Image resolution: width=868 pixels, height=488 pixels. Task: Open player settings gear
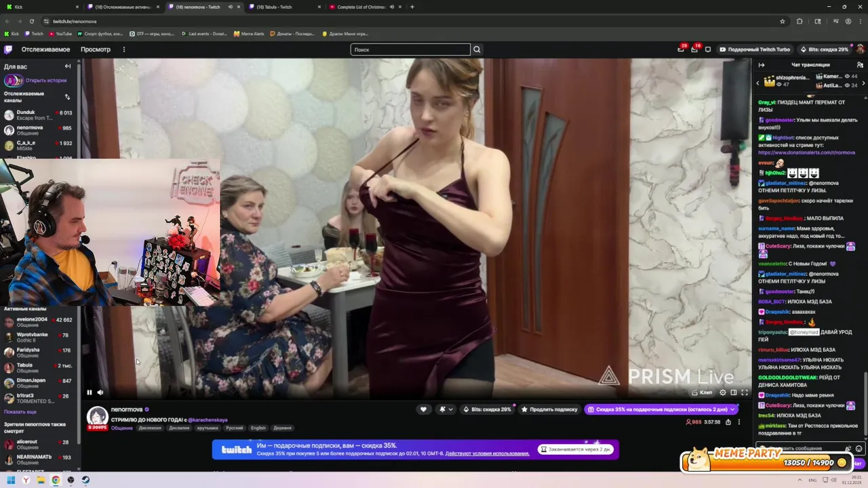click(722, 392)
